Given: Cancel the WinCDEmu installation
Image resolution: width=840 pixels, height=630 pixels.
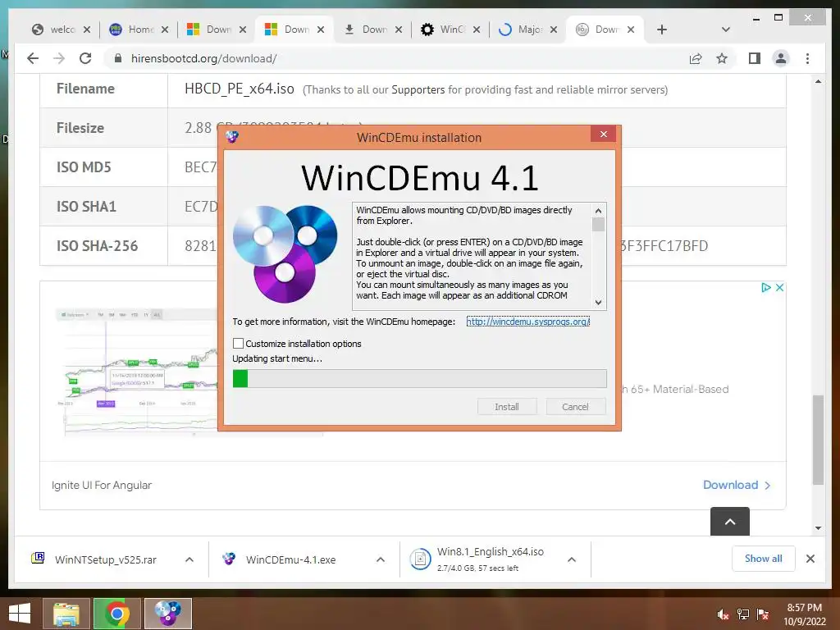Looking at the screenshot, I should pos(575,407).
